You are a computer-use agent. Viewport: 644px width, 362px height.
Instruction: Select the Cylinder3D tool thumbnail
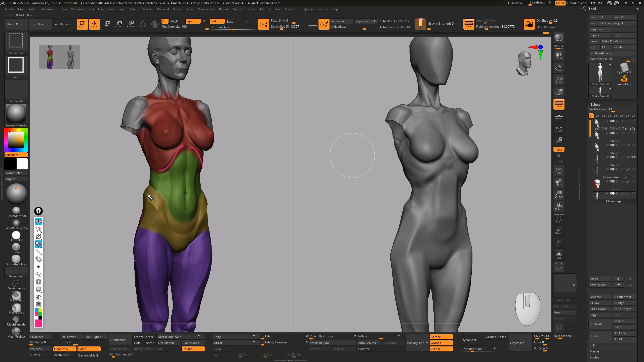(624, 68)
